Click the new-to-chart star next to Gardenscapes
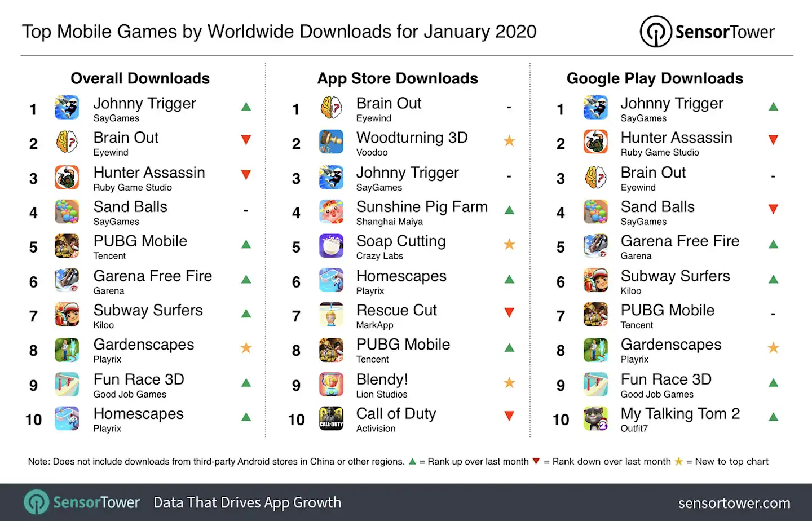812x521 pixels. (246, 348)
